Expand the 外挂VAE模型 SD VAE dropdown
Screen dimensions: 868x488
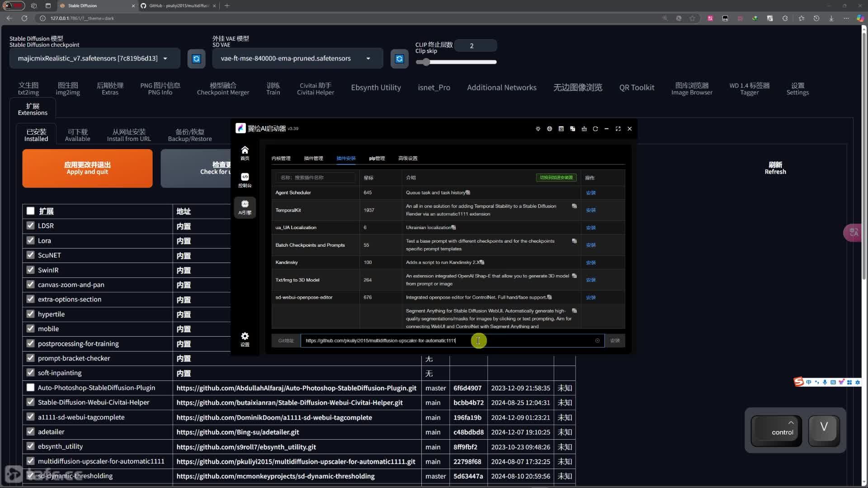368,58
